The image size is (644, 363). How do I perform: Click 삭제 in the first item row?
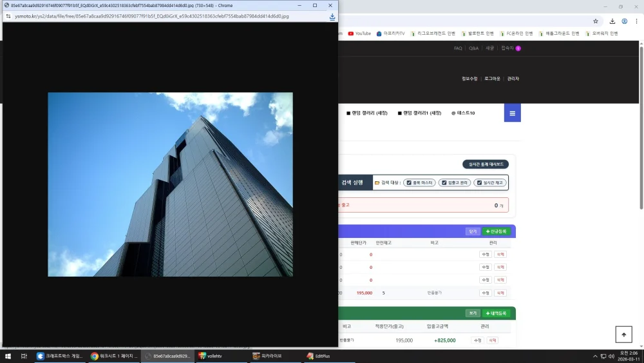500,255
